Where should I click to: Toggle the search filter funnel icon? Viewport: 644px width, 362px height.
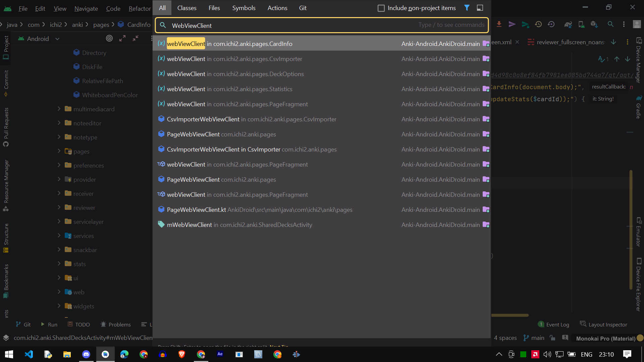point(467,8)
